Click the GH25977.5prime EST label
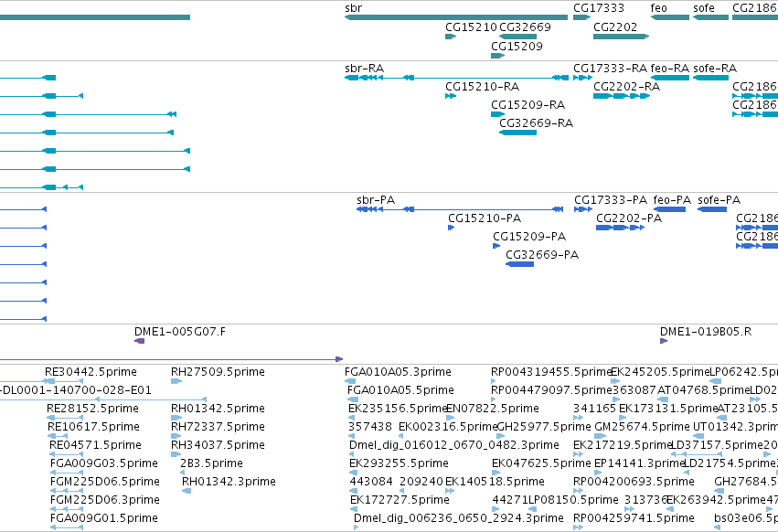This screenshot has height=532, width=778. coord(544,427)
